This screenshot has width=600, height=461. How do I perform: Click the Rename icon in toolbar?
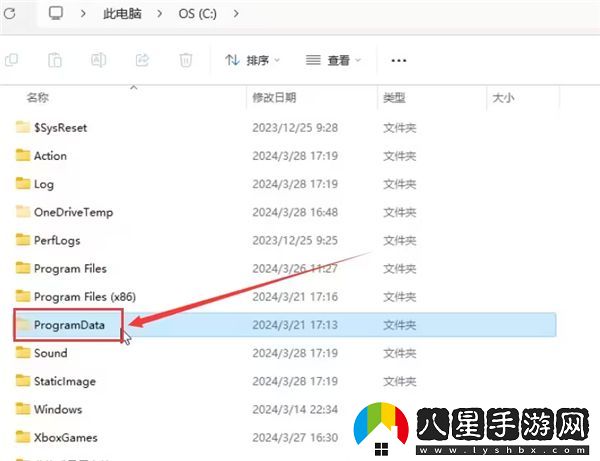[99, 60]
